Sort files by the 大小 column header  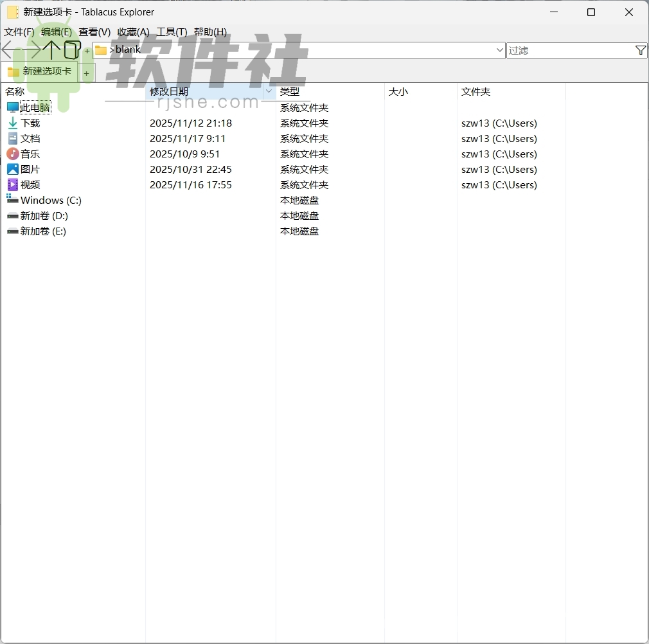coord(399,91)
